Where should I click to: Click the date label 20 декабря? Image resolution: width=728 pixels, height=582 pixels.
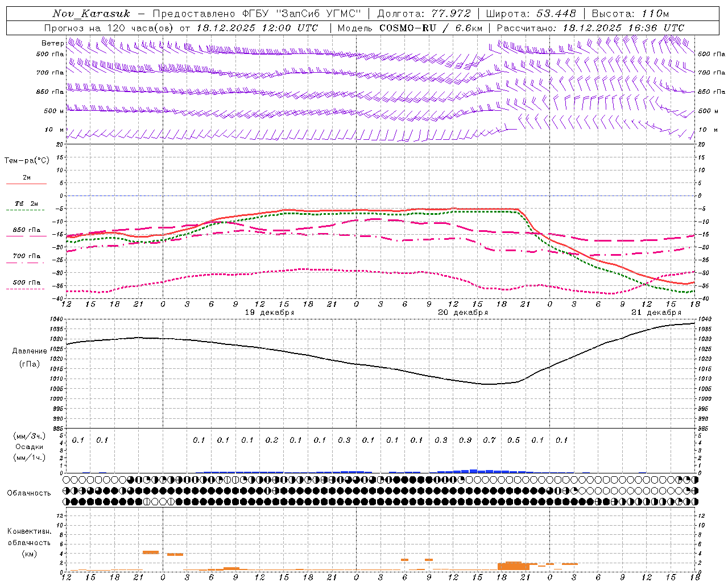pos(463,313)
